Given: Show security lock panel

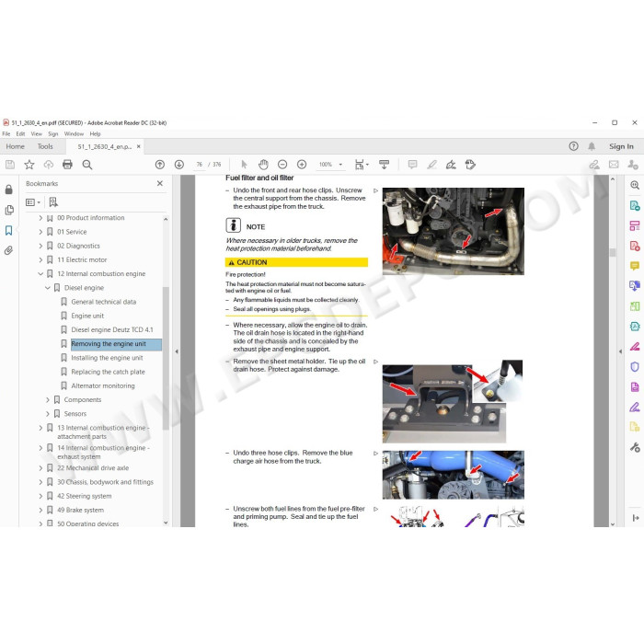Looking at the screenshot, I should 8,190.
